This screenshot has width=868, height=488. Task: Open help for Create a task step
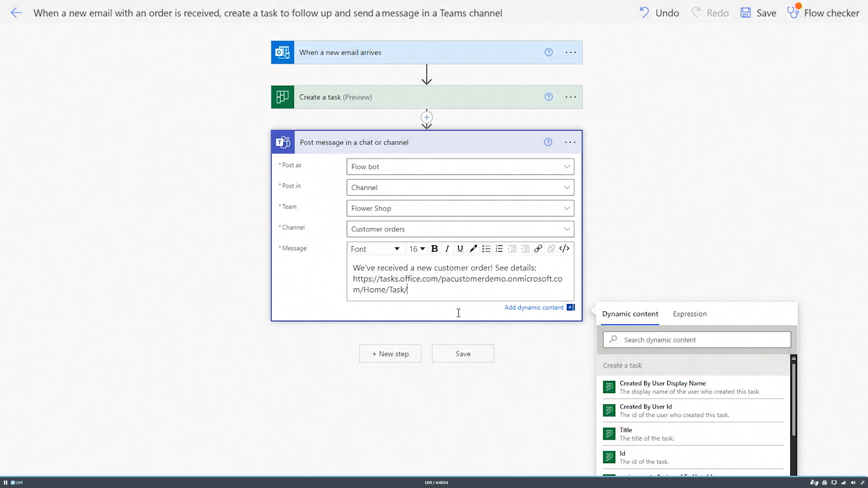tap(548, 97)
